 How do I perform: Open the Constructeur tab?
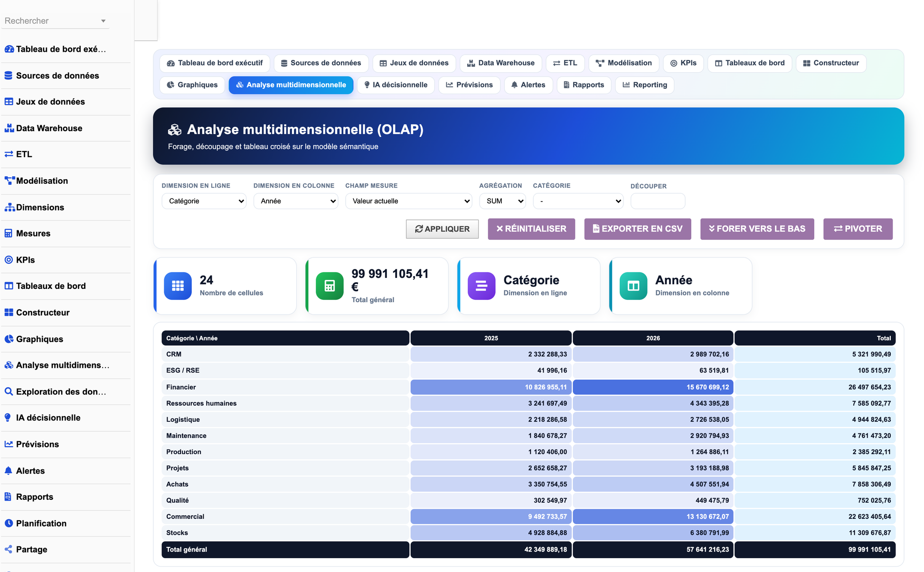click(x=831, y=63)
